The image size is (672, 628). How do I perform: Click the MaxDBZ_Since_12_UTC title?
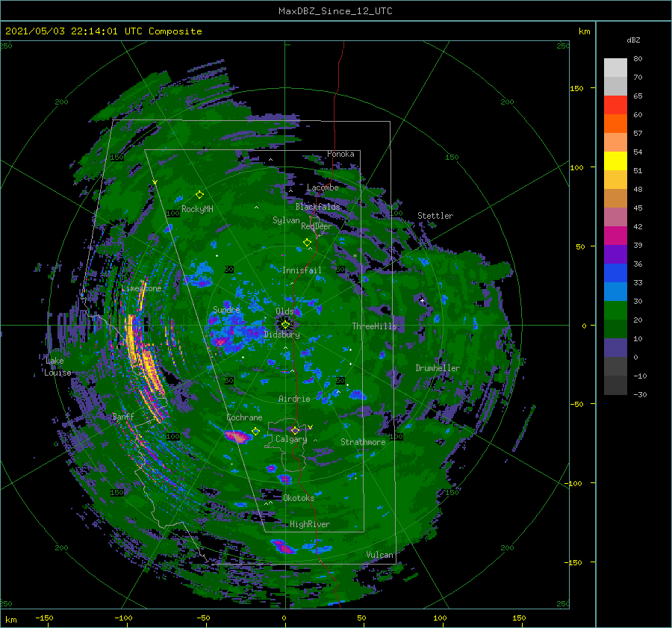[335, 11]
